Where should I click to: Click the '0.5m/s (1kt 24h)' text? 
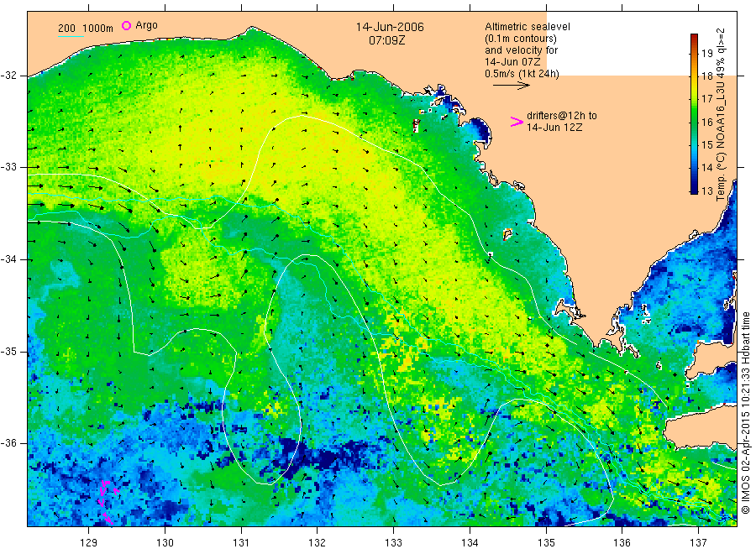[x=522, y=74]
